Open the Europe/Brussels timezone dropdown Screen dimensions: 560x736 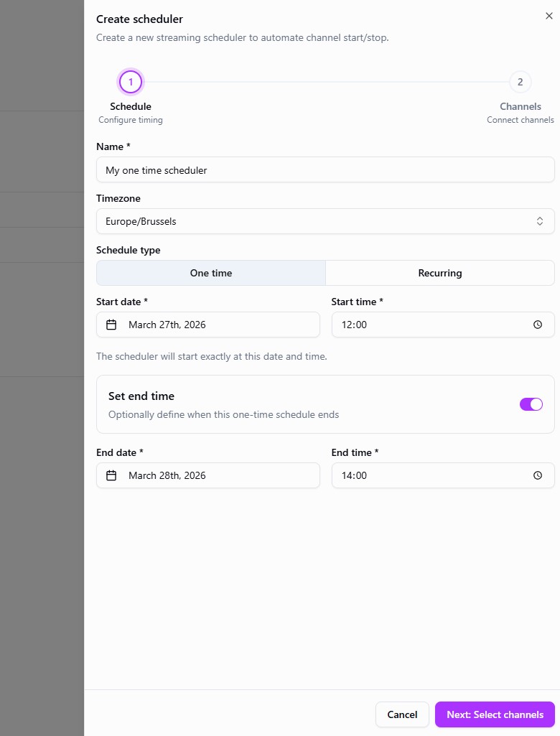pos(316,221)
